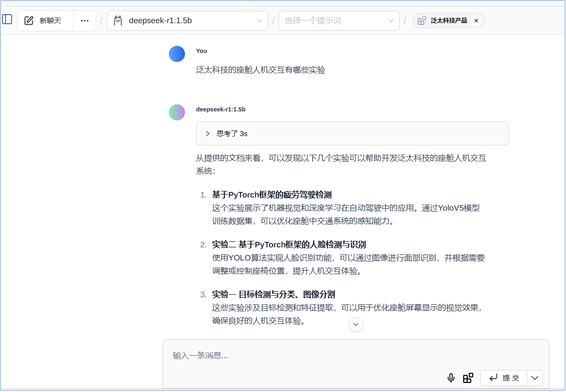Remove the 泛太科技产品 knowledge base tag
566x392 pixels.
click(476, 21)
